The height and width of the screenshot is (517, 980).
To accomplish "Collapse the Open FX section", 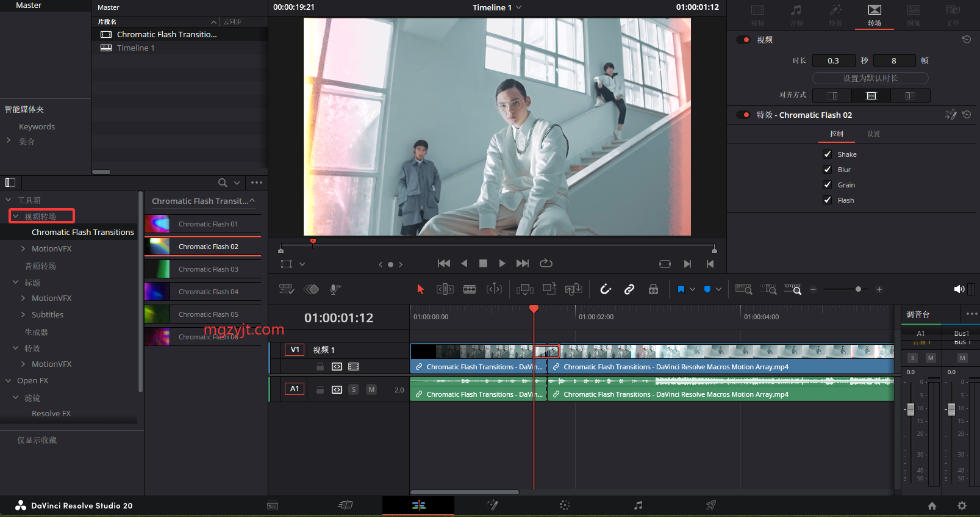I will pos(9,380).
